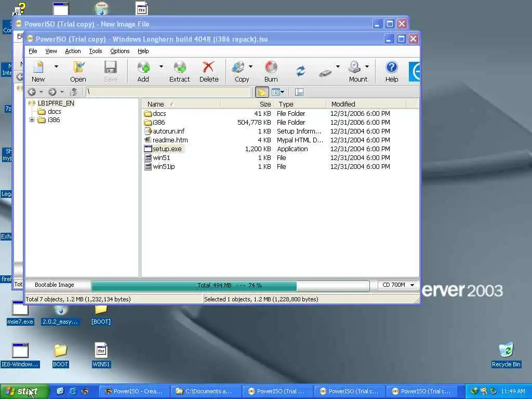Viewport: 532px width, 399px height.
Task: Select the WIN51 desktop file icon
Action: 101,355
